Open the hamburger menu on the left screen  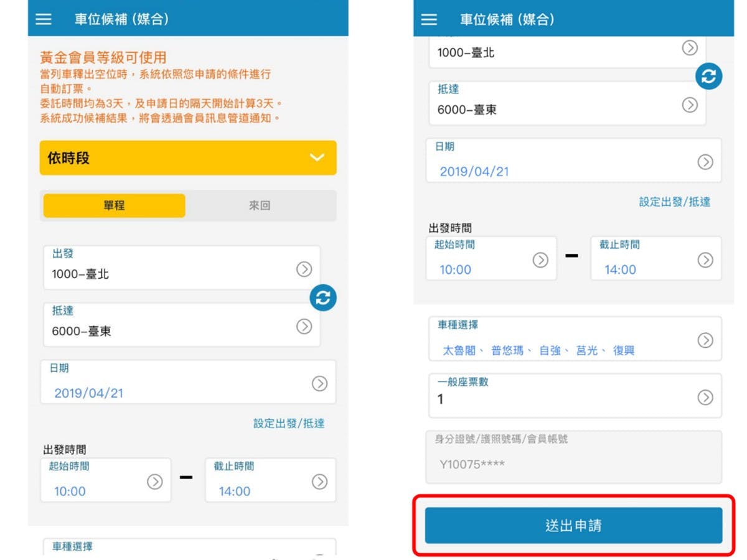coord(43,19)
